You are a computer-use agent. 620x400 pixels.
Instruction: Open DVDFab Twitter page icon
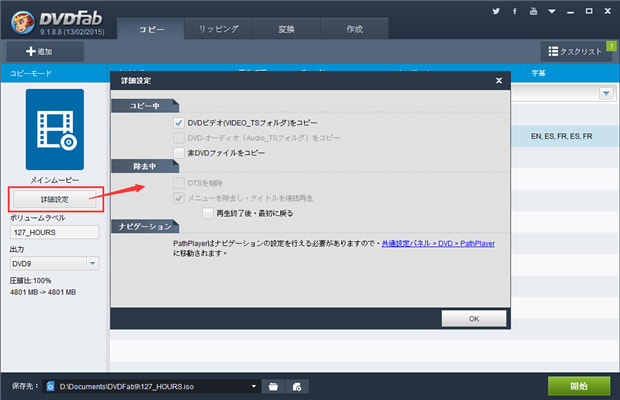(x=496, y=11)
